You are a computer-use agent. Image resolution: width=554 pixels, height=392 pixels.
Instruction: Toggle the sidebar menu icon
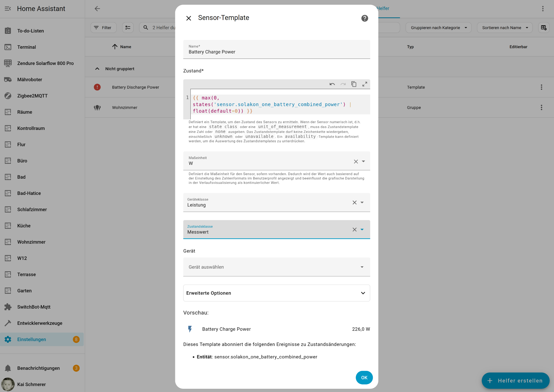(8, 9)
